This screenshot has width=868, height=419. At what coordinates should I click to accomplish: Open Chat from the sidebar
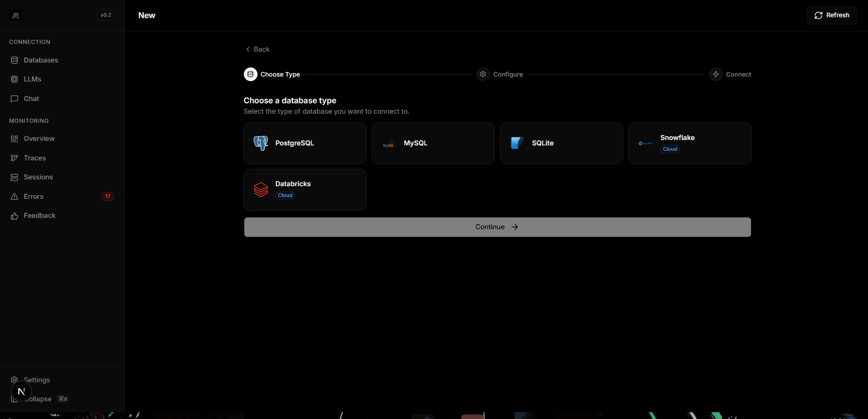pos(62,99)
